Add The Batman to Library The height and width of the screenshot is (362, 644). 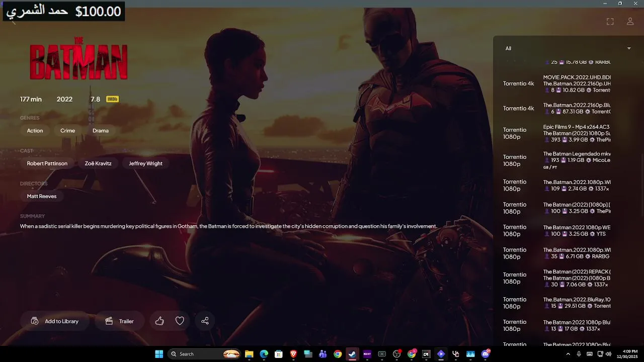click(x=55, y=321)
